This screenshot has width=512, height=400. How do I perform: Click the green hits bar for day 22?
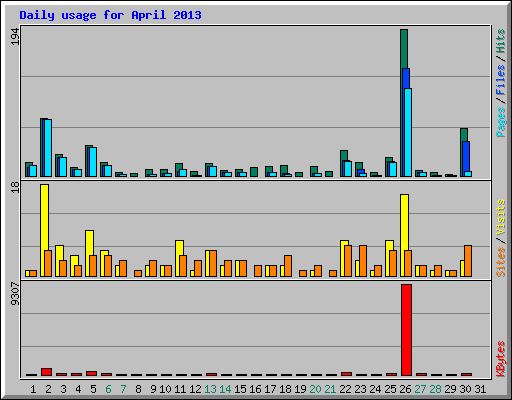[x=344, y=155]
